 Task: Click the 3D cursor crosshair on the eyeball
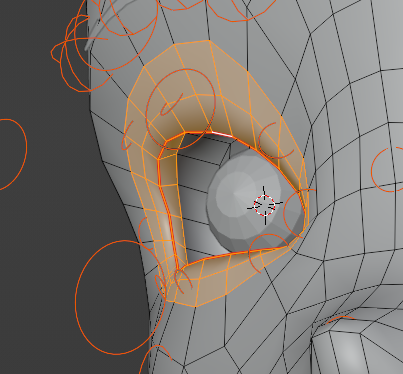pyautogui.click(x=265, y=205)
